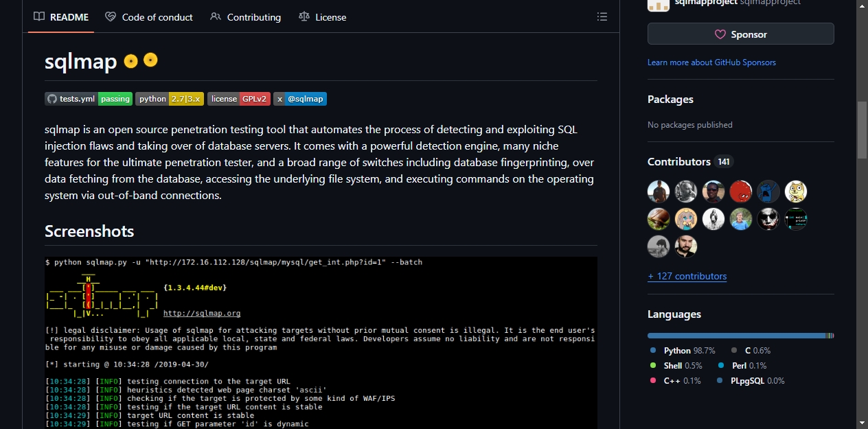This screenshot has width=868, height=429.
Task: Open contributor avatar with red cartoon ball
Action: click(x=741, y=192)
